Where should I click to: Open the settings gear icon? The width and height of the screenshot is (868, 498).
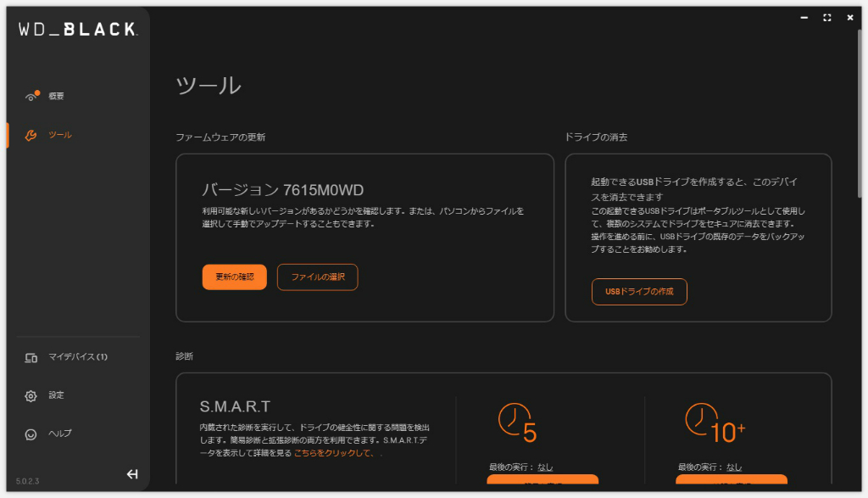(x=31, y=396)
